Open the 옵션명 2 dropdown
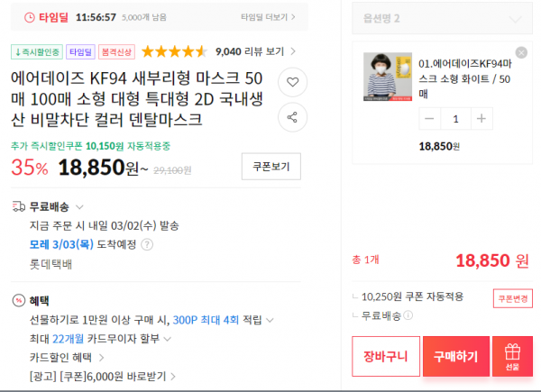 pos(442,18)
